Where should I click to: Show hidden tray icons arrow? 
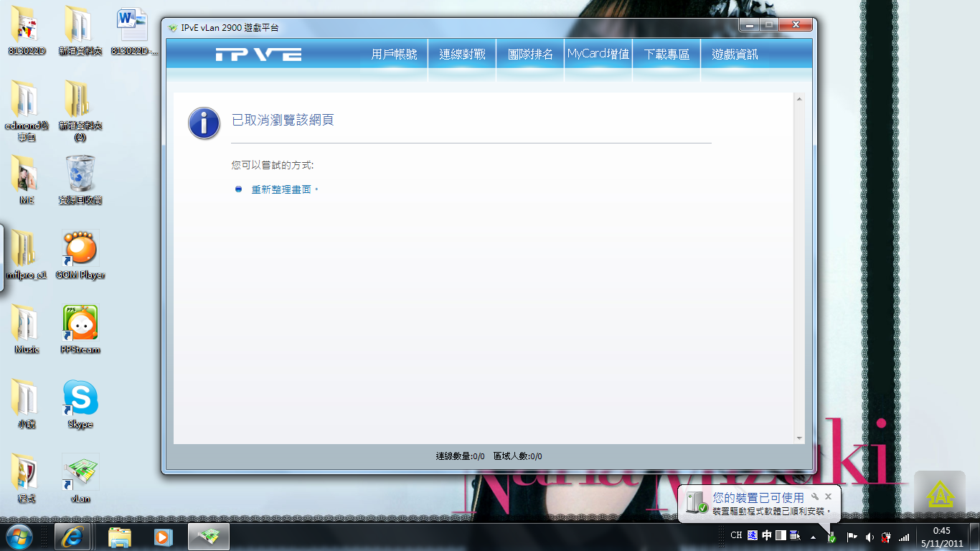(x=813, y=537)
